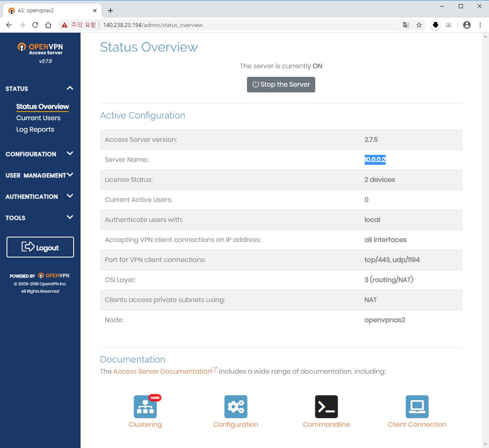Click the not-secure warning triangle icon

[65, 25]
